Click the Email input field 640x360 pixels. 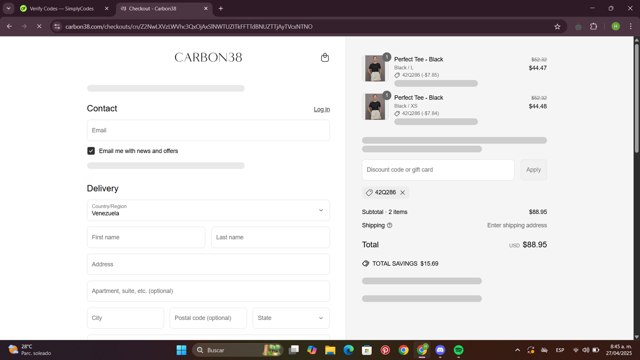click(208, 131)
